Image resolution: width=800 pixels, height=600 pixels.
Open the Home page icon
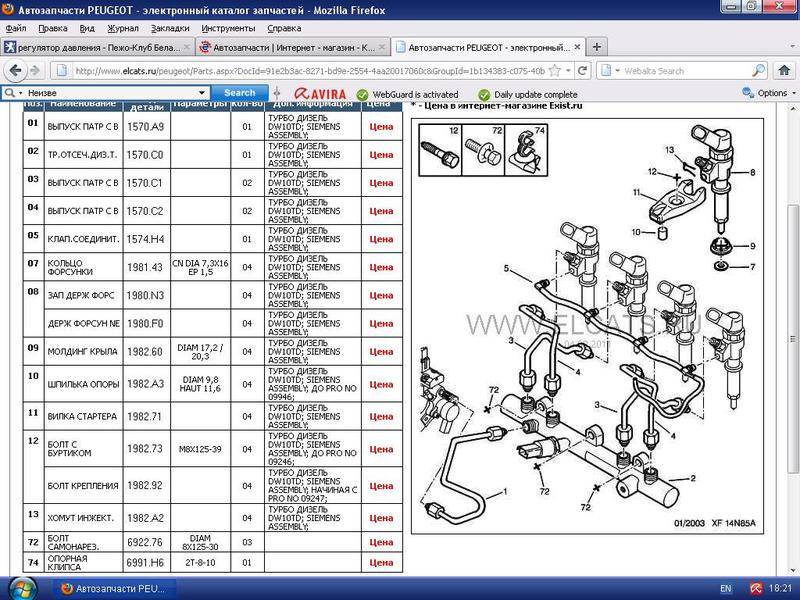tap(782, 71)
